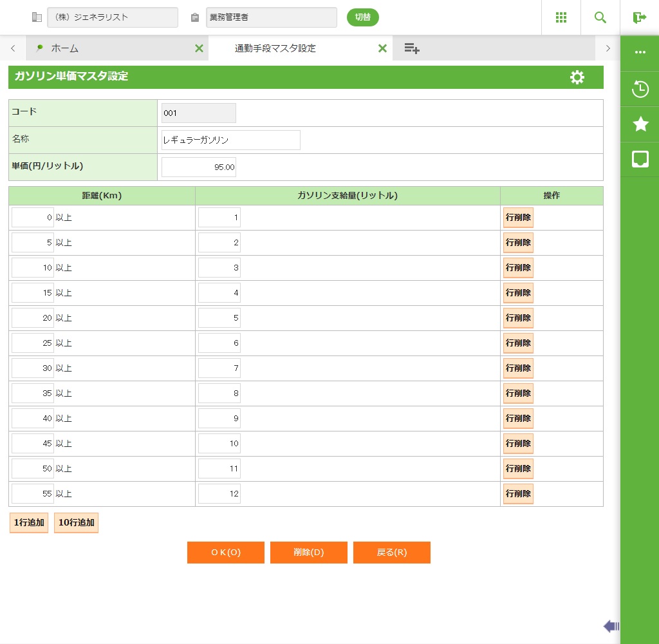Click the logout icon in top-right corner
Image resolution: width=659 pixels, height=644 pixels.
point(639,17)
